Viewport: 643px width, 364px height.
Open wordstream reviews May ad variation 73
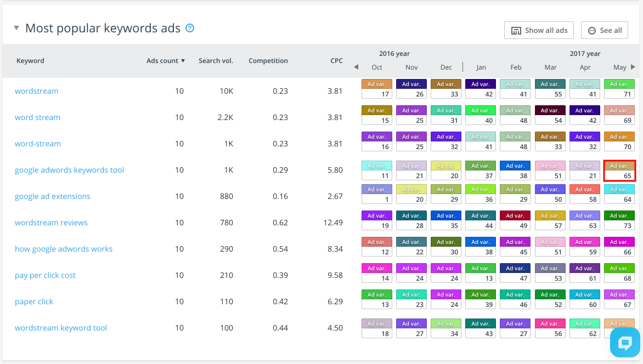[x=619, y=221]
